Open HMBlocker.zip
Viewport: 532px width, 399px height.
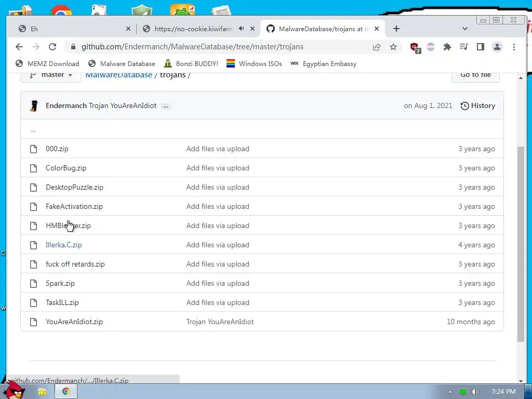point(68,225)
